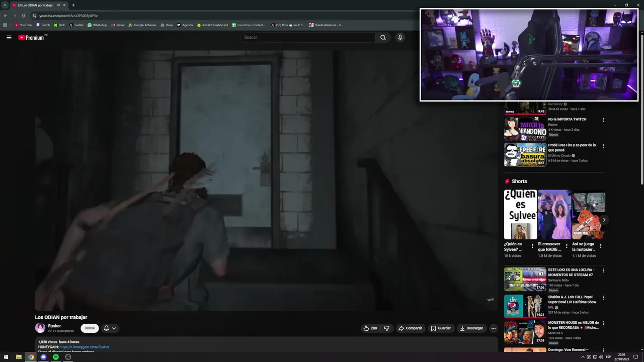Viewport: 644px width, 362px height.
Task: Reload the current browser page
Action: 24,16
